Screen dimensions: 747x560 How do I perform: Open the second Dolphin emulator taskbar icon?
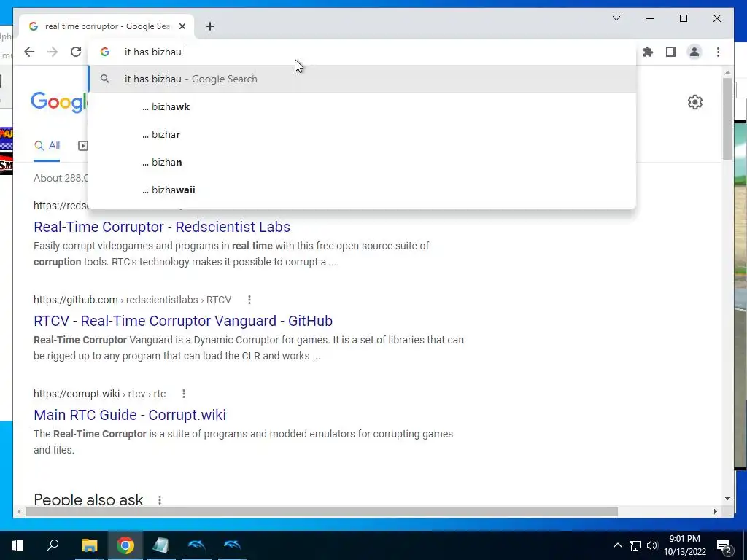[x=232, y=545]
